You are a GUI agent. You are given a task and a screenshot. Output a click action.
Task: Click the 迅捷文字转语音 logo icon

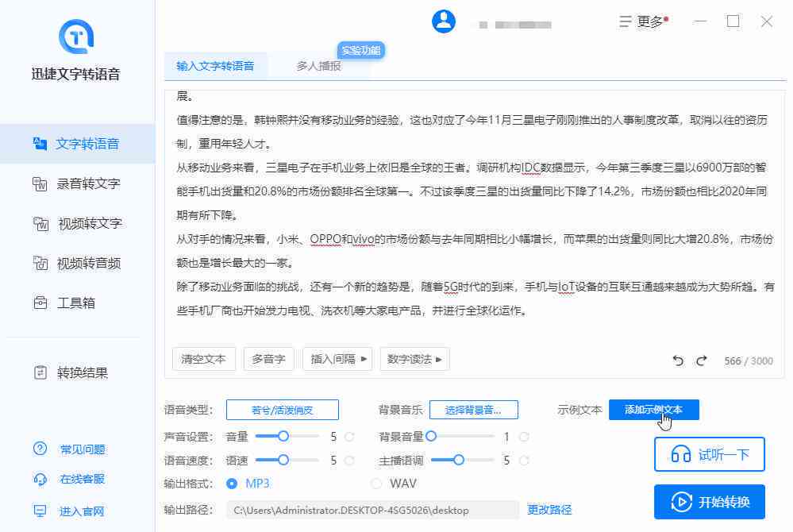pos(76,37)
